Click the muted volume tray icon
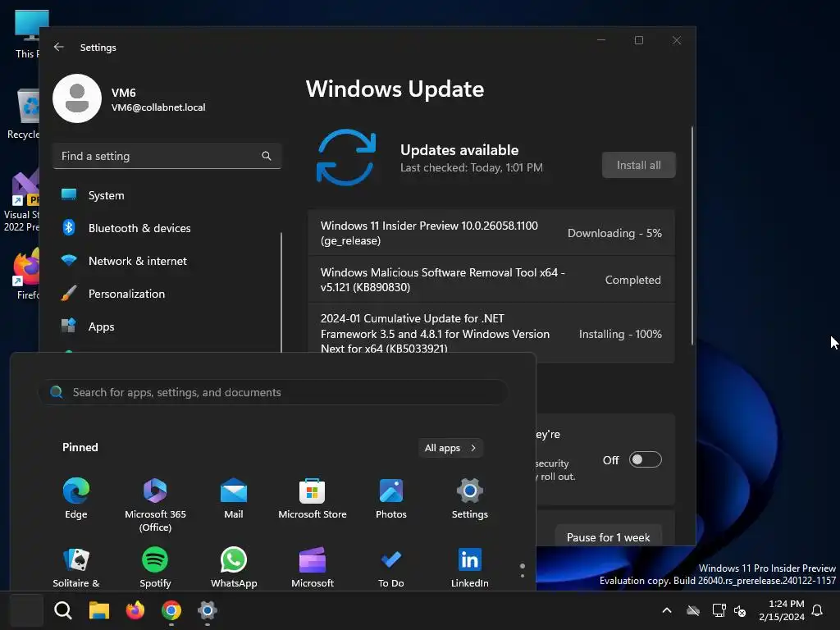Screen dimensions: 840x630 (x=741, y=610)
